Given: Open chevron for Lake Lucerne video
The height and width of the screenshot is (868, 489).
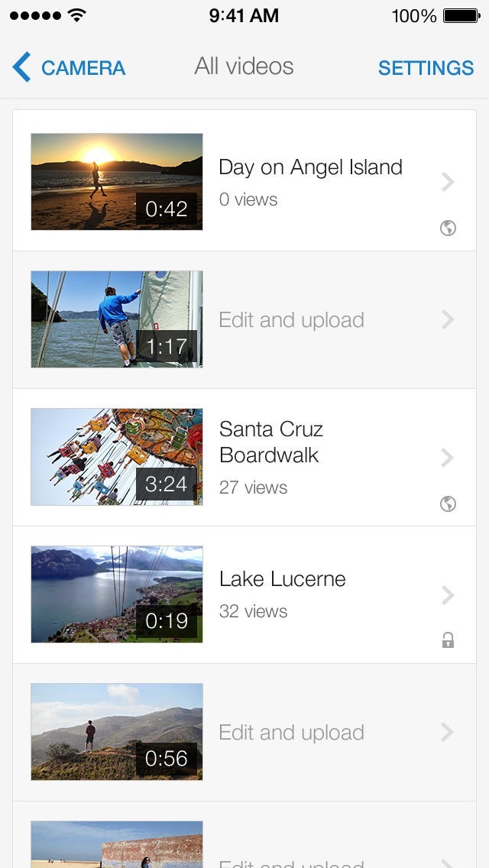Looking at the screenshot, I should [449, 594].
